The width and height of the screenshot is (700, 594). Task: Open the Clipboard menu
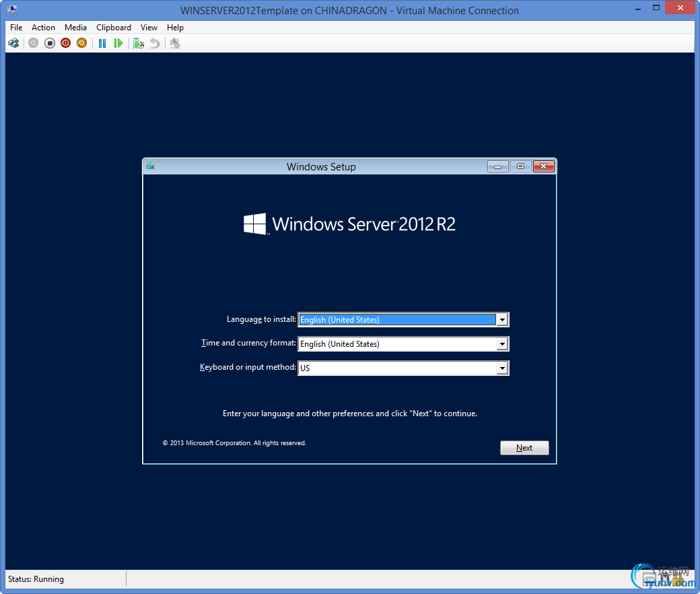[x=113, y=28]
